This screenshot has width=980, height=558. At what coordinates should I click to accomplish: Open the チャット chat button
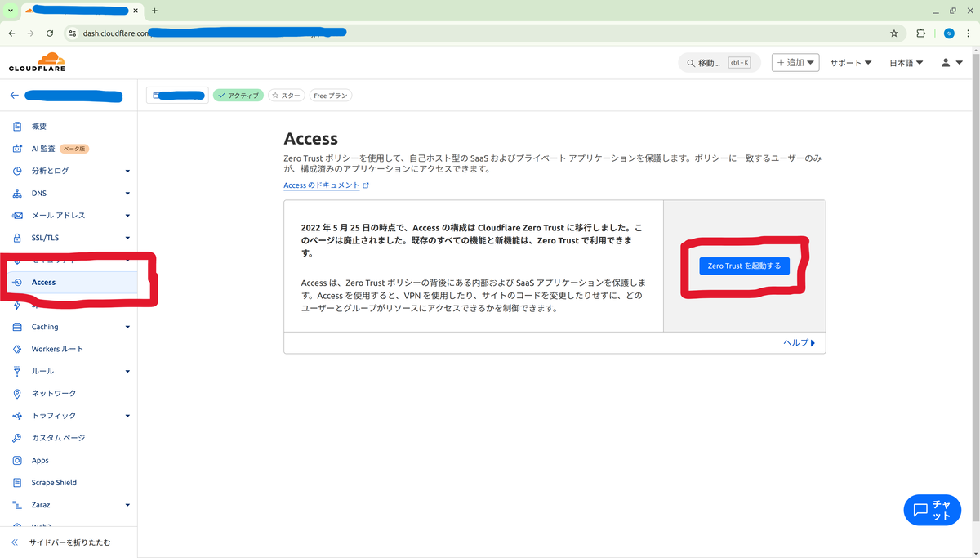click(x=932, y=510)
